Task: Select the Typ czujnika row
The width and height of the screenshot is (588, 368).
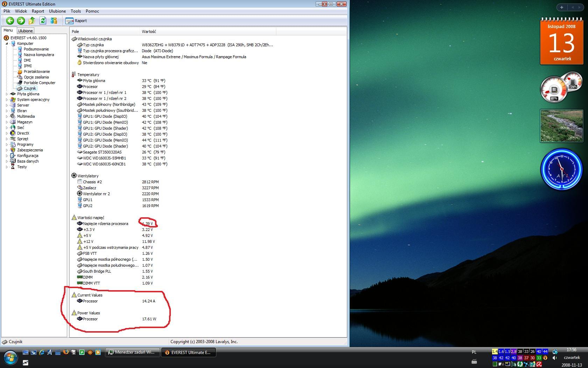Action: (x=175, y=45)
